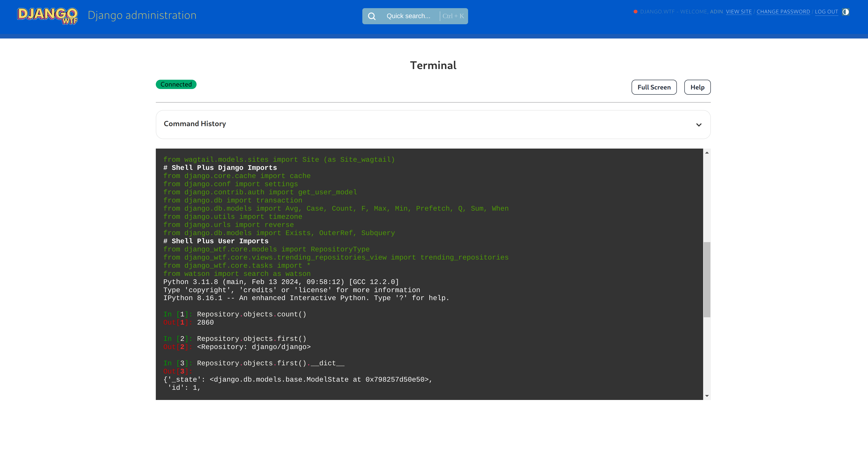The image size is (868, 467).
Task: Toggle the light/dark theme icon
Action: [845, 12]
